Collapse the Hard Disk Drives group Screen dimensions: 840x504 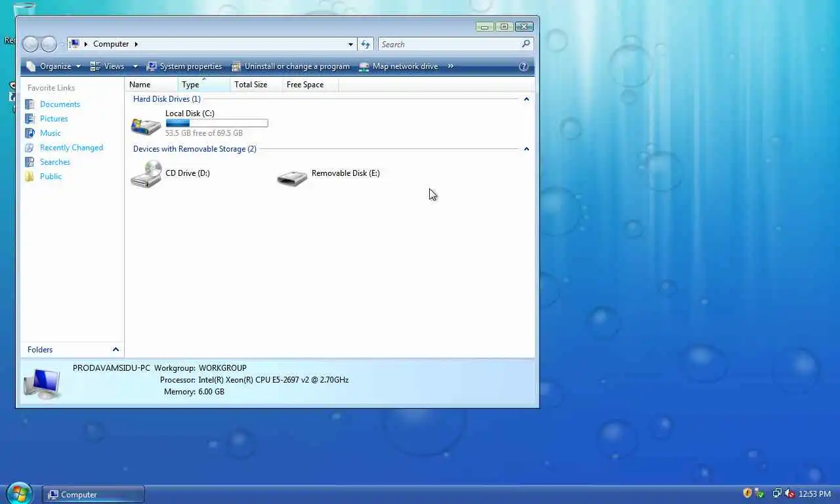[526, 99]
